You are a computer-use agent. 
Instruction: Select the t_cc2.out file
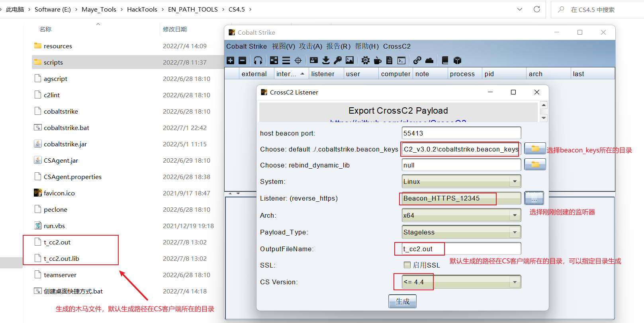click(x=57, y=242)
